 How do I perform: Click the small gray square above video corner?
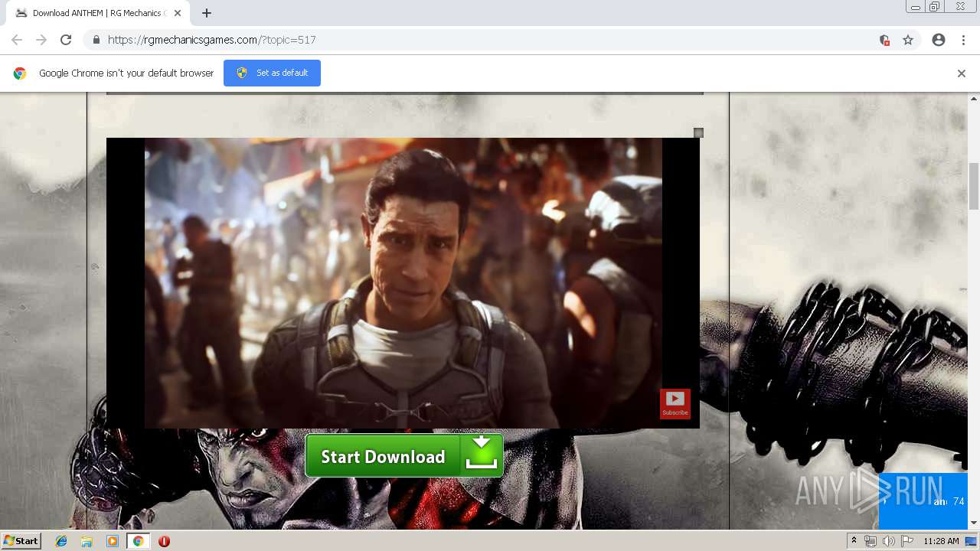pyautogui.click(x=698, y=132)
